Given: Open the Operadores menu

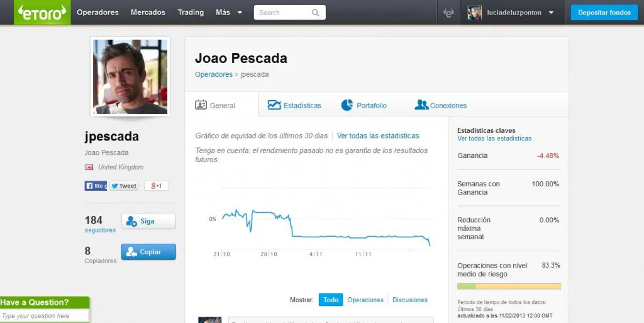Looking at the screenshot, I should tap(97, 13).
